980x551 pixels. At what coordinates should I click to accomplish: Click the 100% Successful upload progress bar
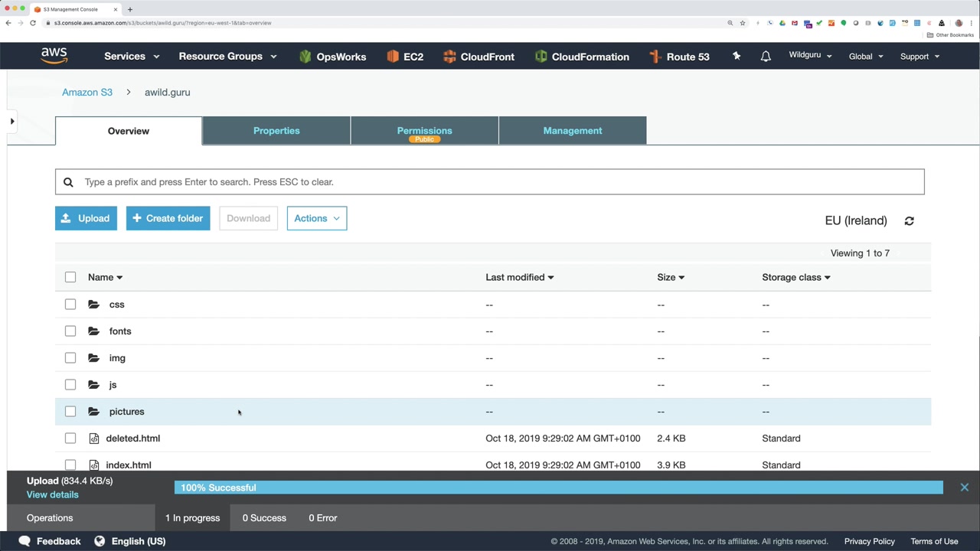click(x=559, y=487)
